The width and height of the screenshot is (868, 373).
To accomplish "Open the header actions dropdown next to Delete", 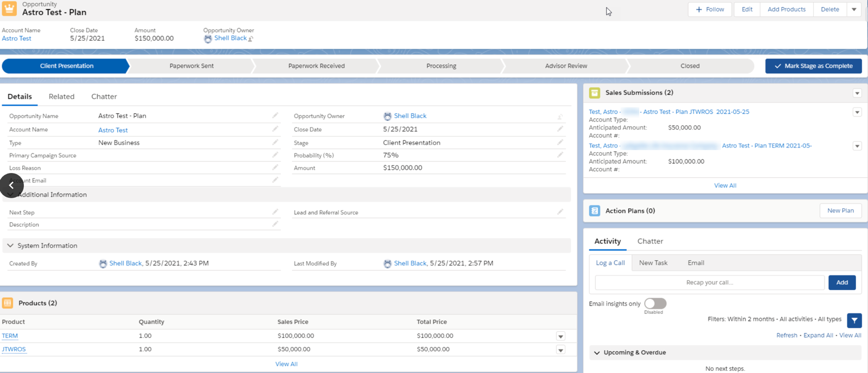I will pos(854,9).
